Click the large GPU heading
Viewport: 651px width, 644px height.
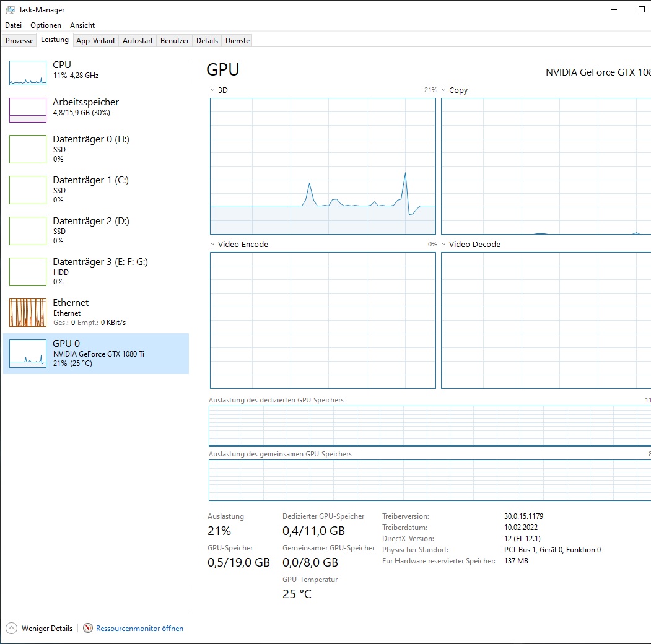tap(223, 70)
